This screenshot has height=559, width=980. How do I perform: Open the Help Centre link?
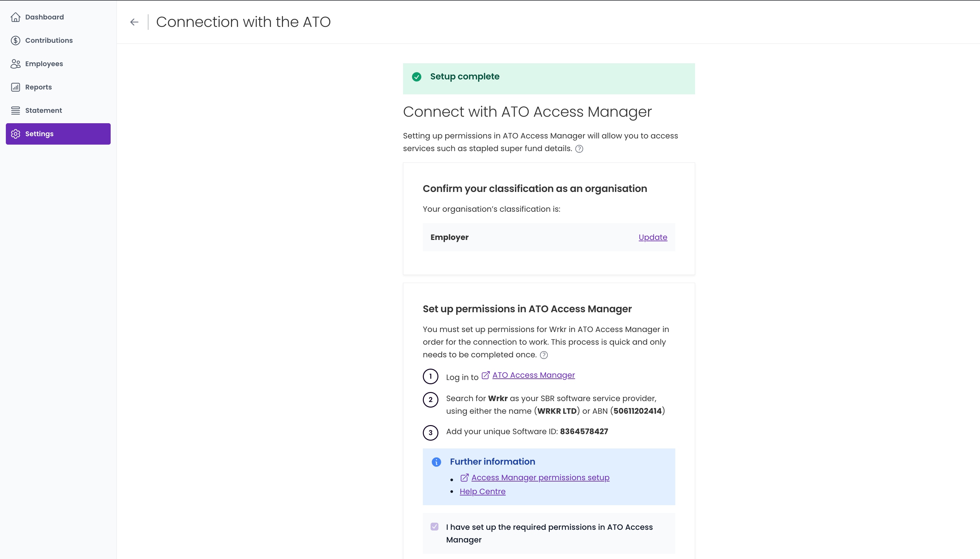483,492
